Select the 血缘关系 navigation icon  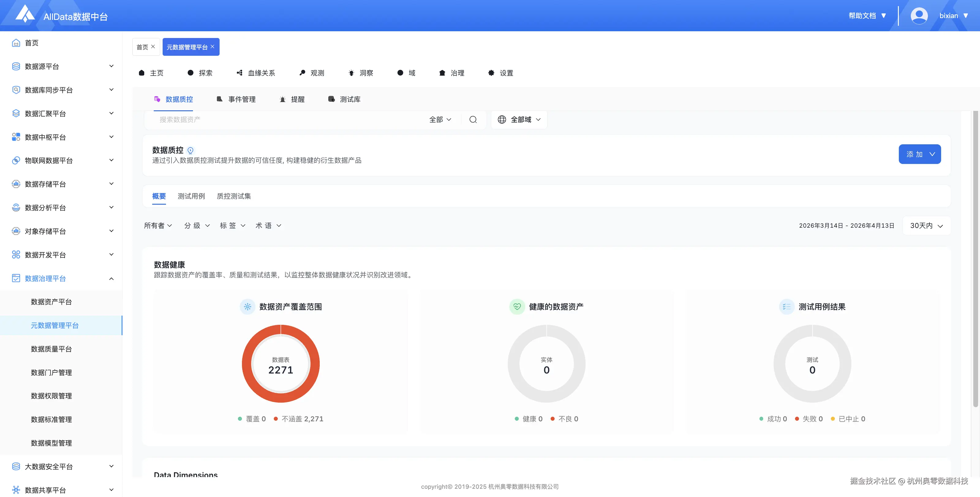239,72
